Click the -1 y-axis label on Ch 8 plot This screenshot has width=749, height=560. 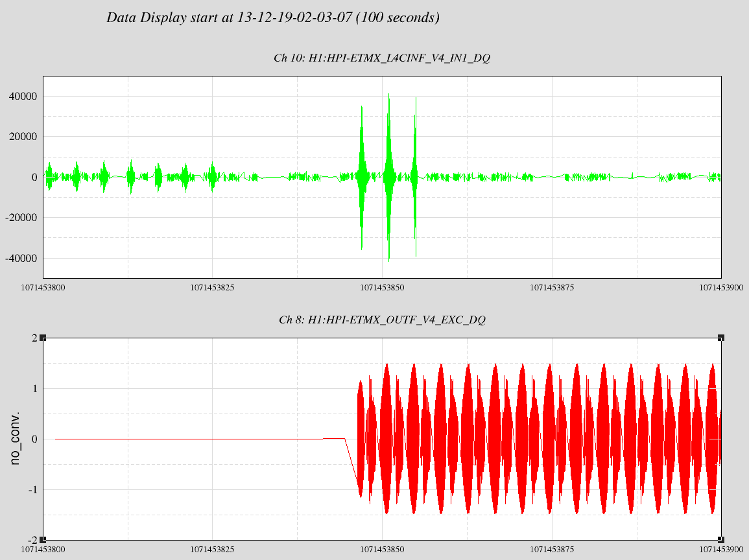pyautogui.click(x=32, y=490)
